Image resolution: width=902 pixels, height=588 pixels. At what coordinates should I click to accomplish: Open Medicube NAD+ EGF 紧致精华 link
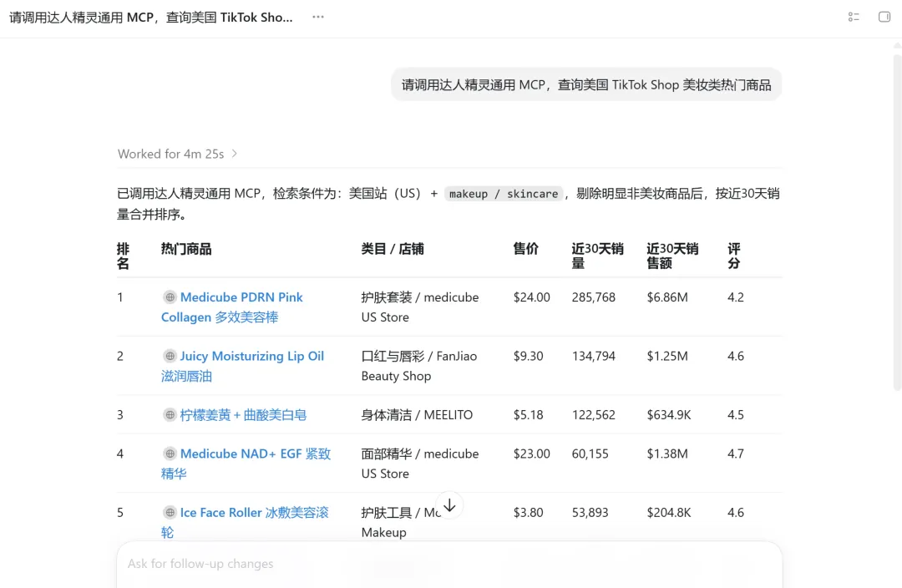click(246, 464)
